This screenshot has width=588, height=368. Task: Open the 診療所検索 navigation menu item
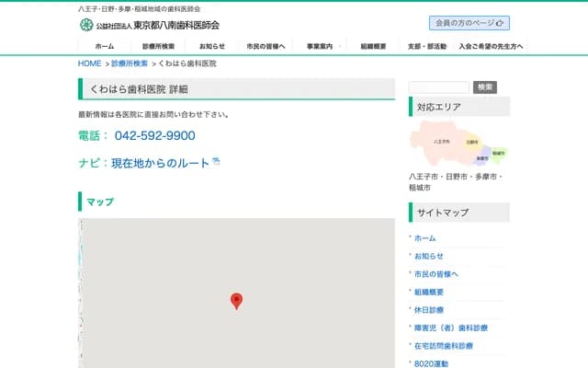pos(158,46)
